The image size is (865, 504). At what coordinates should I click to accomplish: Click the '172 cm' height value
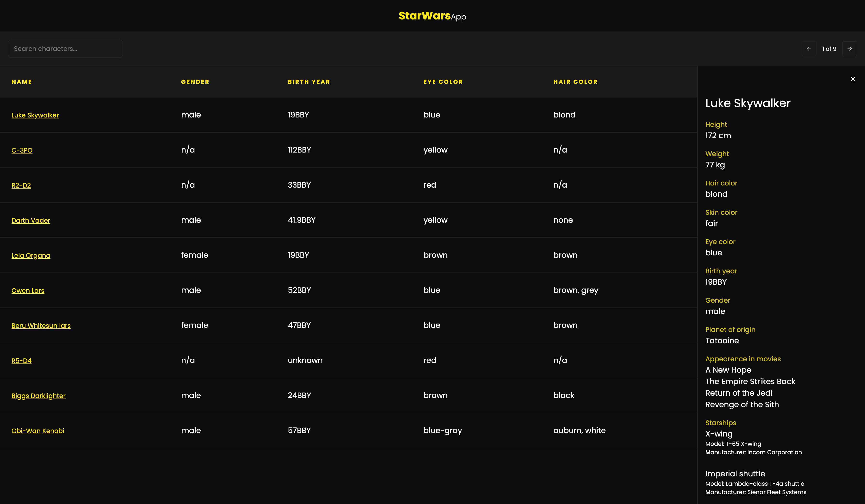(x=718, y=135)
